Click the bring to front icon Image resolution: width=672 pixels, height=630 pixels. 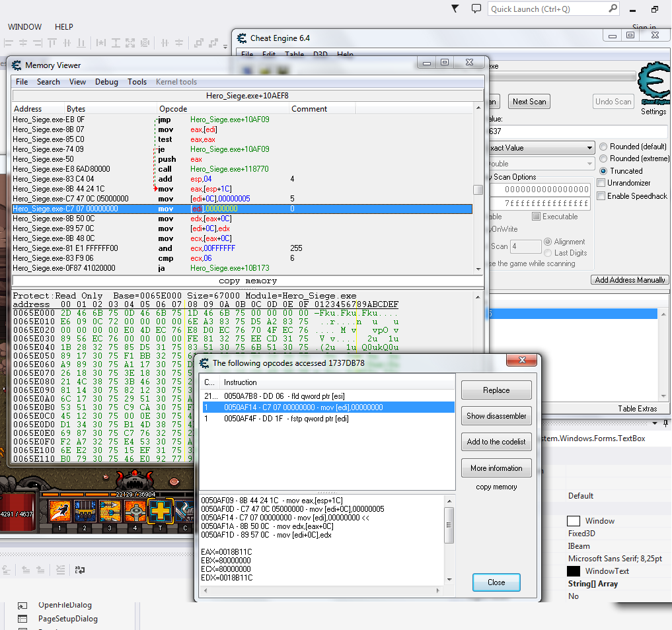pyautogui.click(x=198, y=43)
